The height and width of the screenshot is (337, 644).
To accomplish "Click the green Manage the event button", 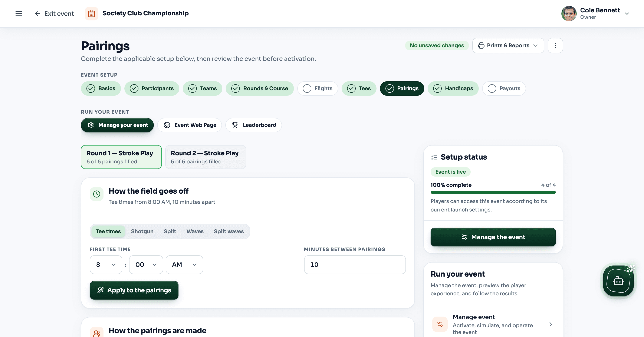I will (493, 237).
